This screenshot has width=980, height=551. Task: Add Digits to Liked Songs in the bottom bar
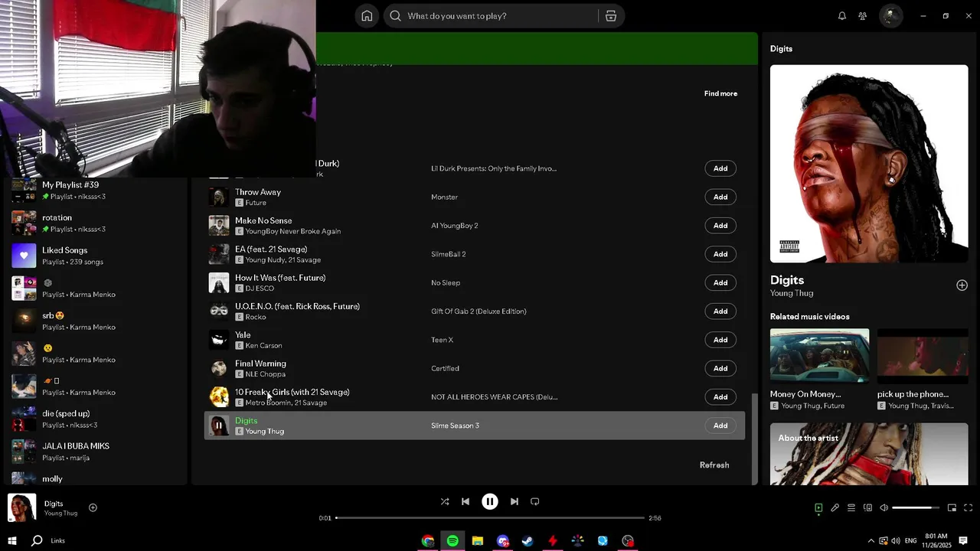coord(93,507)
